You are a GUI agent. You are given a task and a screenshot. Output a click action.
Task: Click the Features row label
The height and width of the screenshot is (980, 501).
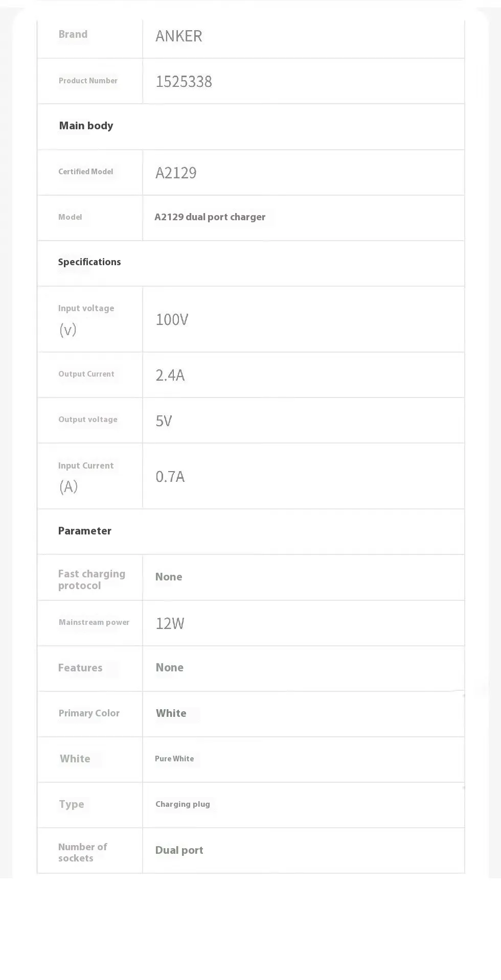point(80,668)
